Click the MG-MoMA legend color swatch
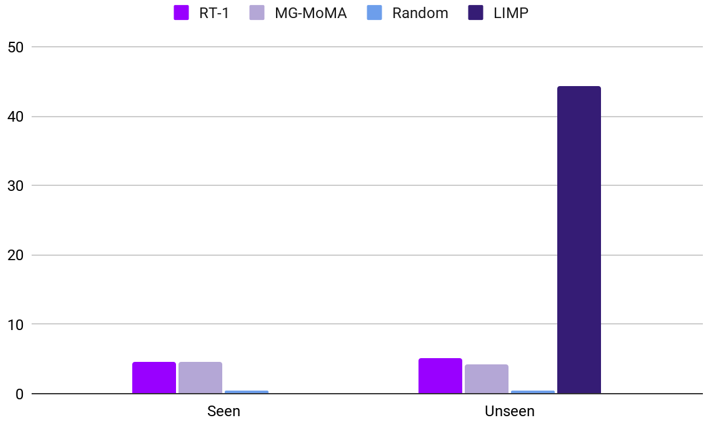 pyautogui.click(x=256, y=13)
